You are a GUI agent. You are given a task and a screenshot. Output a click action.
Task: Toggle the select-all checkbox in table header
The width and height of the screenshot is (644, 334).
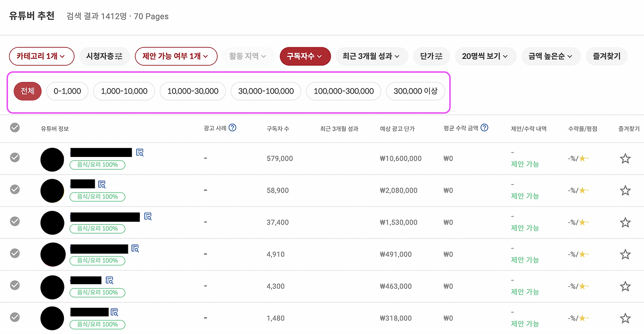click(x=15, y=128)
